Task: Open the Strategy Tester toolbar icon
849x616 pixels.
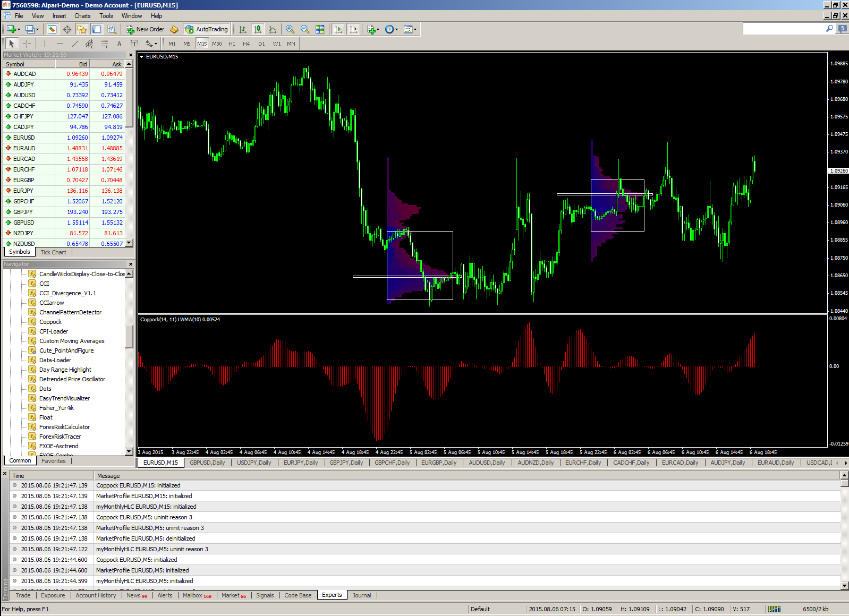Action: [112, 29]
